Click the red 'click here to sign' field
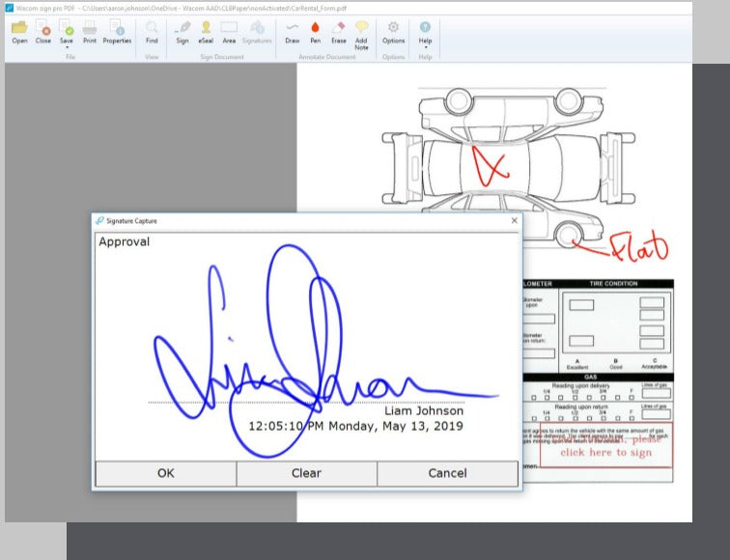 tap(605, 445)
